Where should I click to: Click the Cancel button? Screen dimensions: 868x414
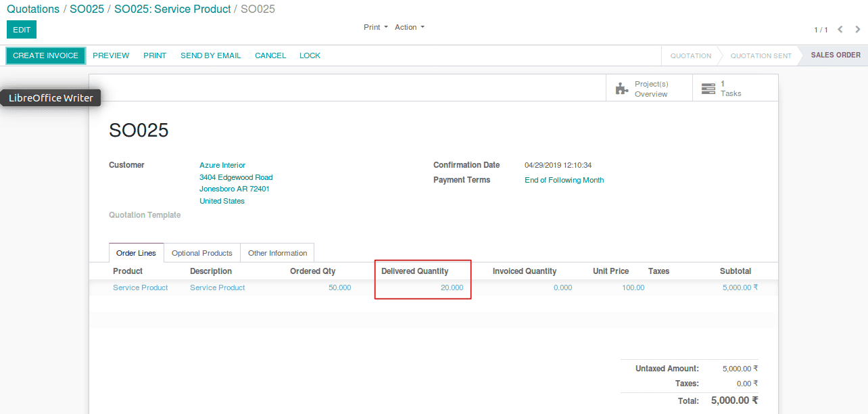[270, 55]
